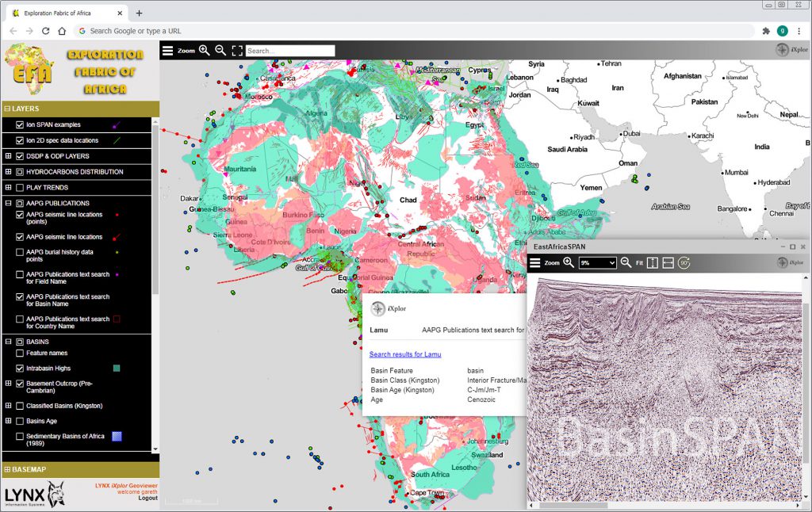Close the EastAfricaSPAN window
The height and width of the screenshot is (512, 812).
[802, 247]
